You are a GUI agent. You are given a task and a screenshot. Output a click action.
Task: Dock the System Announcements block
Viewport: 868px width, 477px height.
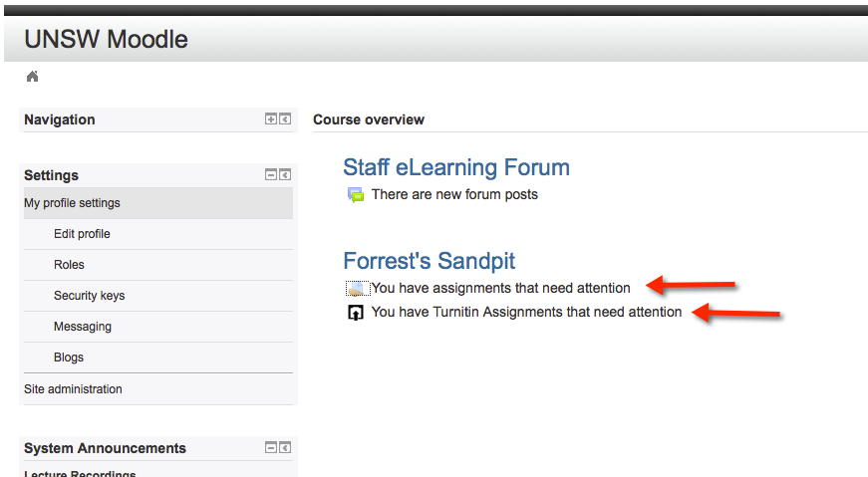(x=285, y=448)
